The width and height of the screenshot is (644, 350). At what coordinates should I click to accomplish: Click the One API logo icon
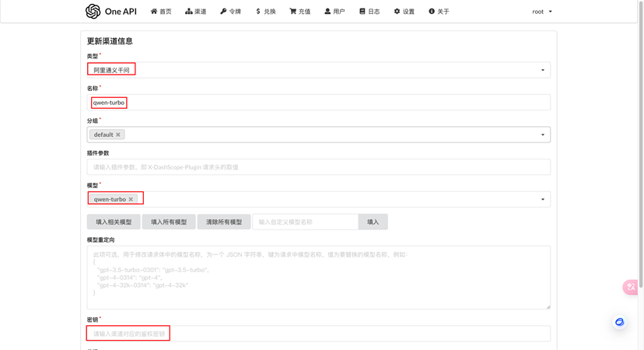pos(93,12)
